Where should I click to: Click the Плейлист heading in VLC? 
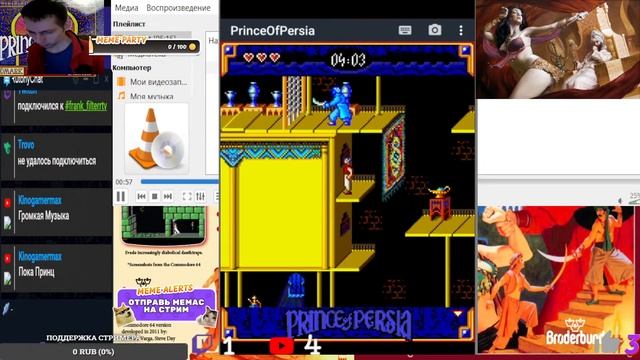pyautogui.click(x=129, y=24)
